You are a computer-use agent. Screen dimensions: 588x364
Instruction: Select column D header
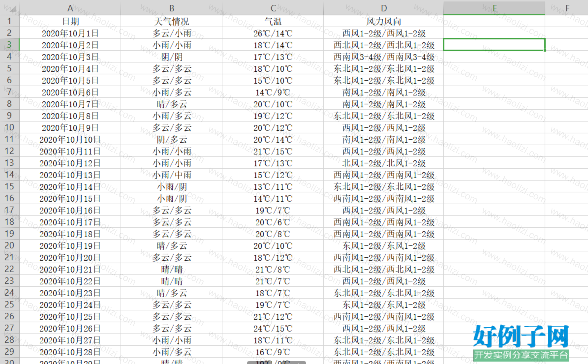pos(384,8)
